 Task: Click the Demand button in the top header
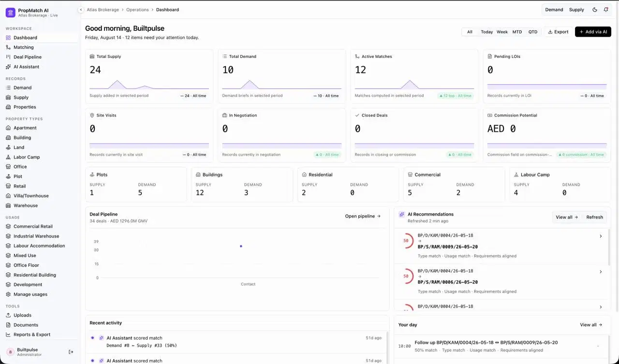coord(554,10)
